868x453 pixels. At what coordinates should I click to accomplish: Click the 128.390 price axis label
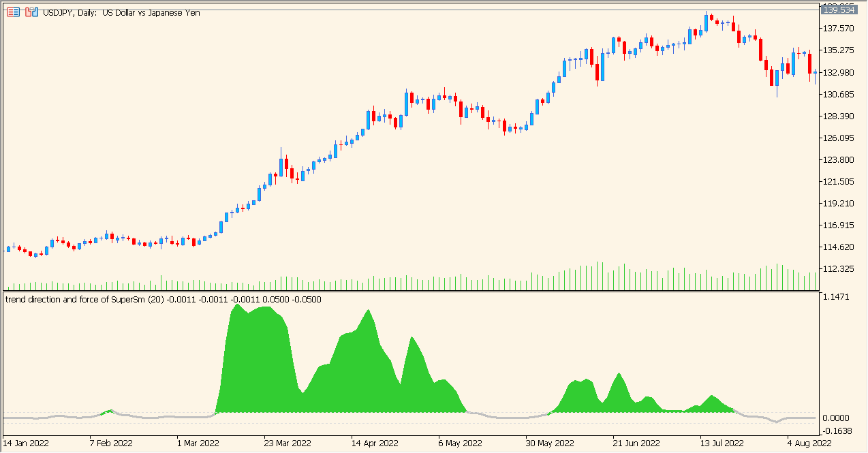coord(837,116)
